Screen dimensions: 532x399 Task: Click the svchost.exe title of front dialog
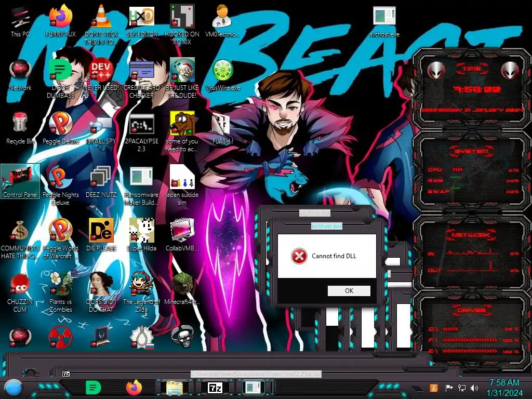pyautogui.click(x=327, y=226)
